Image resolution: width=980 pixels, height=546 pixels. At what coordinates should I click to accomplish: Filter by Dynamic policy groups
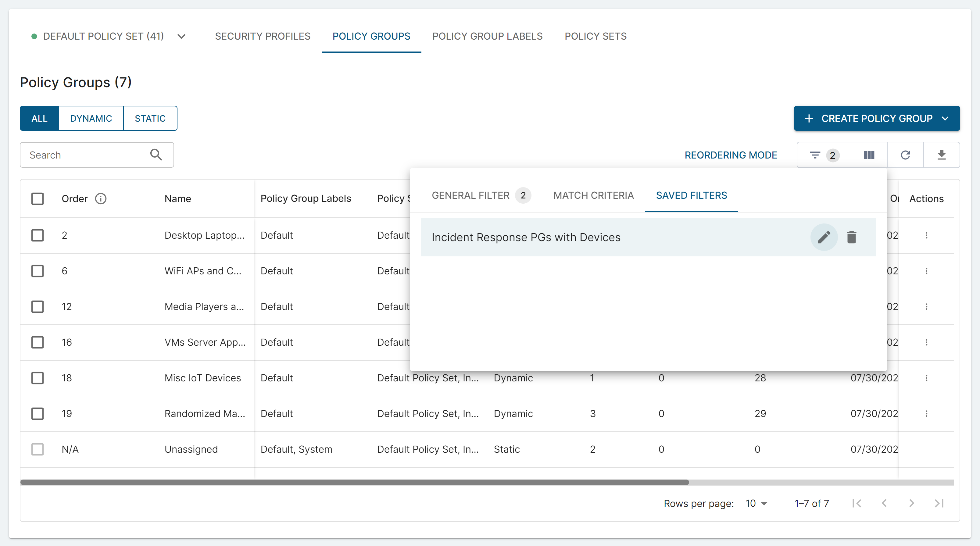tap(91, 118)
